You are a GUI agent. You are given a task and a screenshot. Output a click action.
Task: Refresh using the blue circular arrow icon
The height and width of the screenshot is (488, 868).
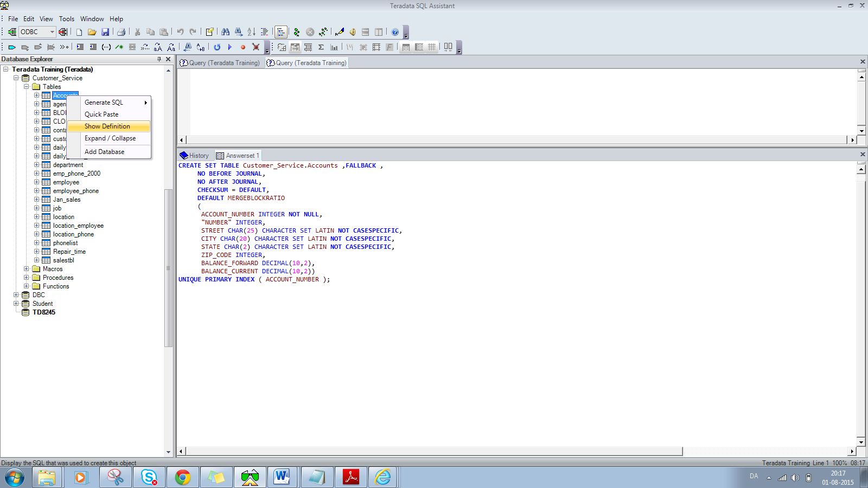[x=217, y=47]
